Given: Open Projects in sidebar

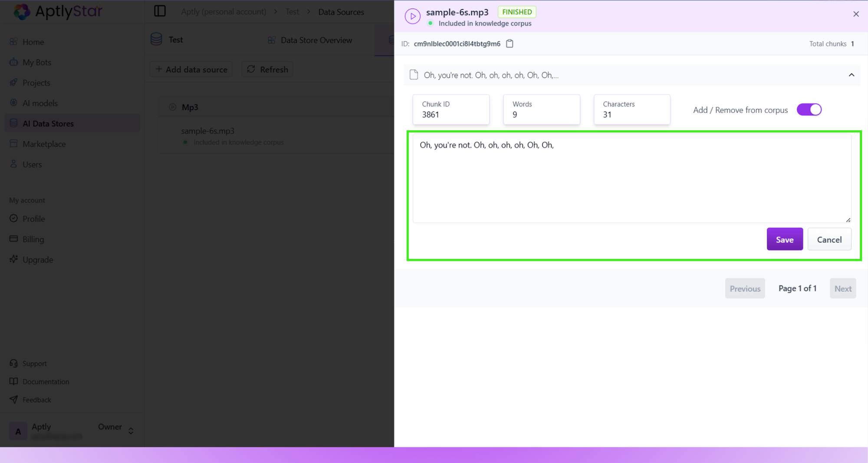Looking at the screenshot, I should click(x=72, y=83).
